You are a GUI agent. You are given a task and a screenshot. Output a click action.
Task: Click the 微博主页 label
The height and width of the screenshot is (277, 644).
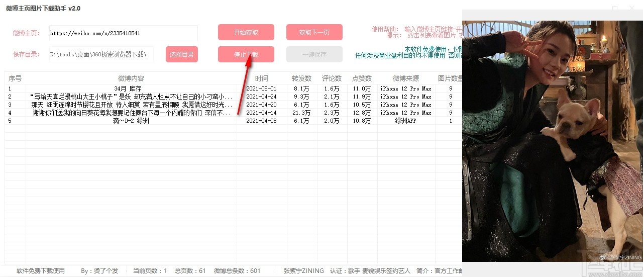coord(27,33)
